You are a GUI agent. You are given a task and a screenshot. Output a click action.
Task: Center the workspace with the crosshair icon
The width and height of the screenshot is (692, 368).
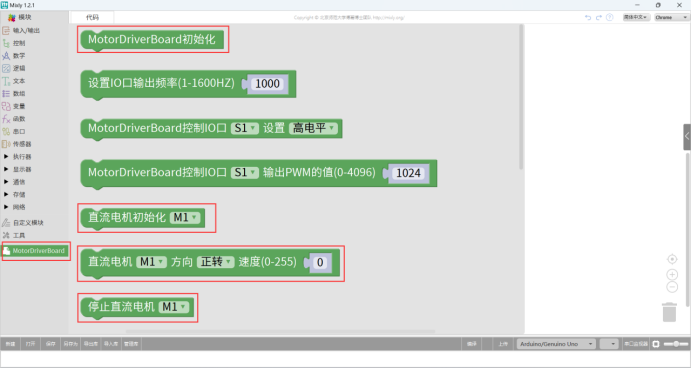672,259
